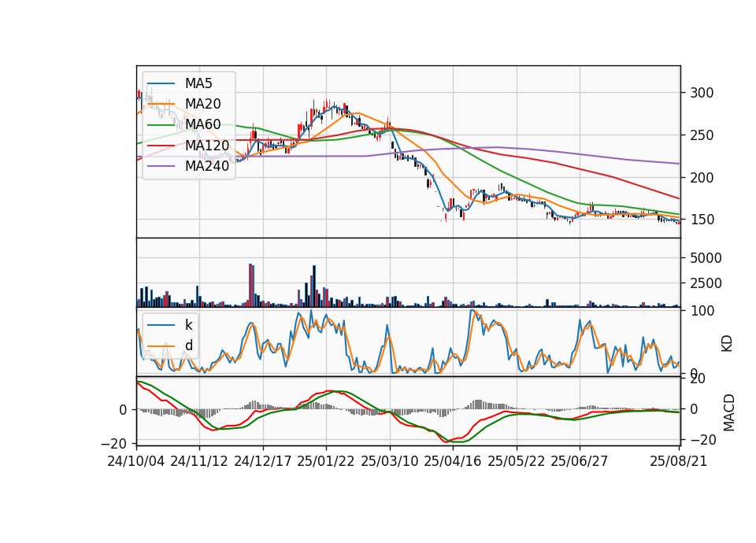Click the 200 price axis label
Image resolution: width=756 pixels, height=543 pixels.
[702, 178]
